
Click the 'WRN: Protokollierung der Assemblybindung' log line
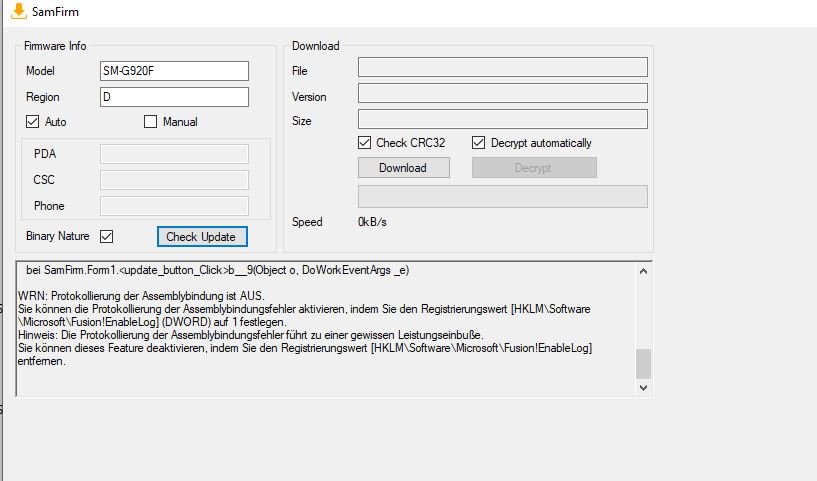(141, 296)
